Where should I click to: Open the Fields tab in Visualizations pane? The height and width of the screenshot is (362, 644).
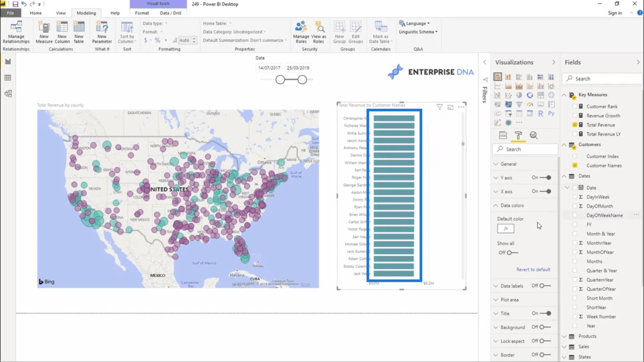[503, 135]
